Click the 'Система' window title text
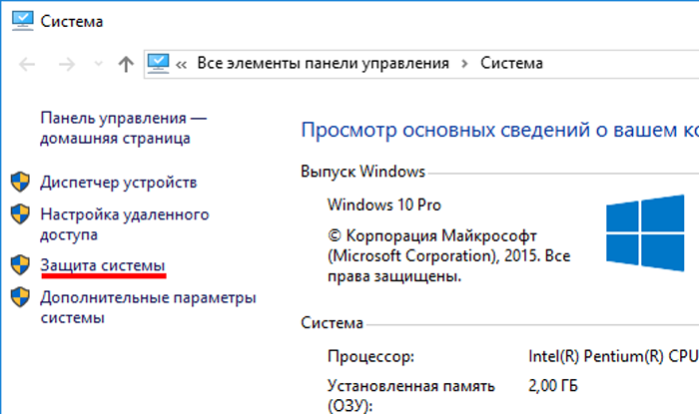Screen dimensions: 699x414 (x=72, y=21)
